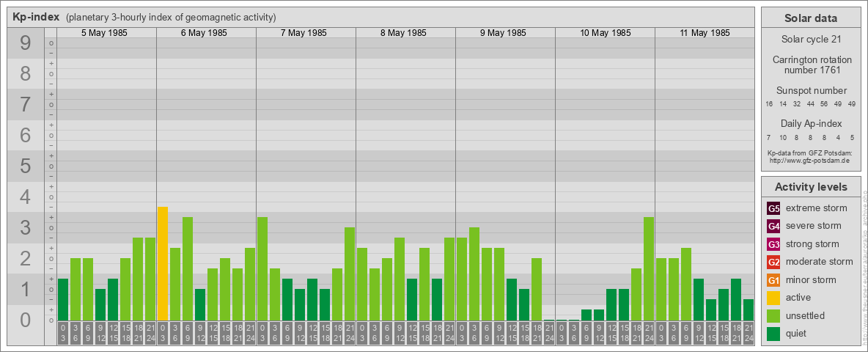This screenshot has height=352, width=868.
Task: Click the 5 May 0-3h quiet bar
Action: click(63, 299)
